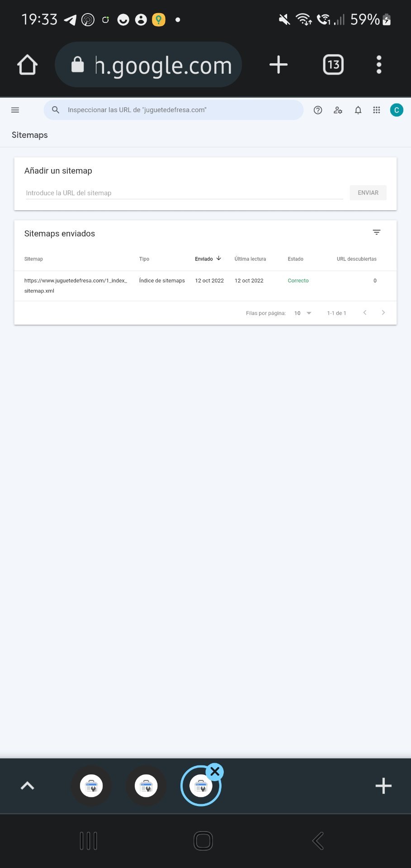The width and height of the screenshot is (411, 868).
Task: Click the ENVIAR button
Action: pos(368,193)
